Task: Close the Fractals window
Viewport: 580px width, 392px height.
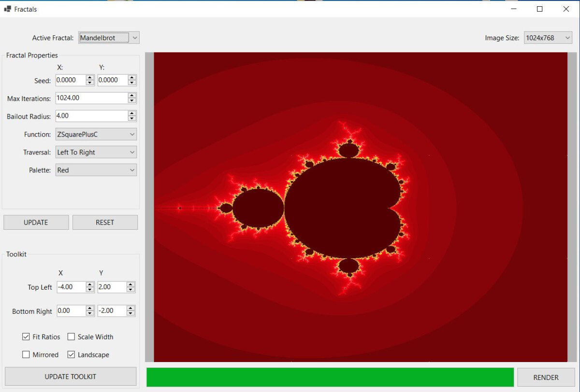Action: 566,9
